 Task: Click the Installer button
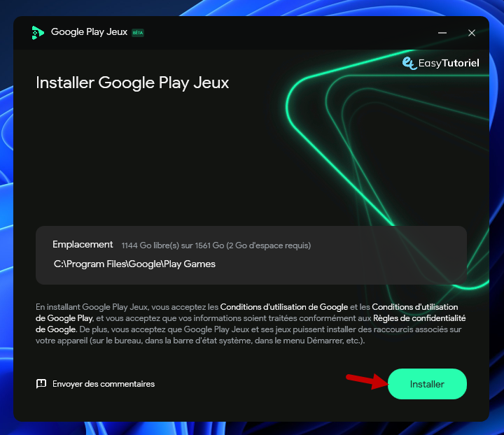[427, 384]
